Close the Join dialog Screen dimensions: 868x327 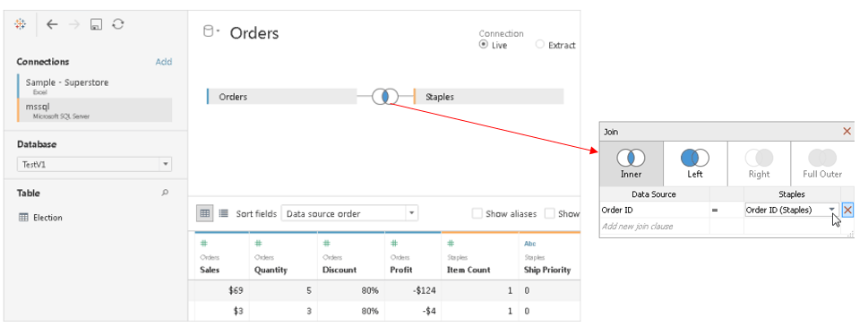point(847,131)
